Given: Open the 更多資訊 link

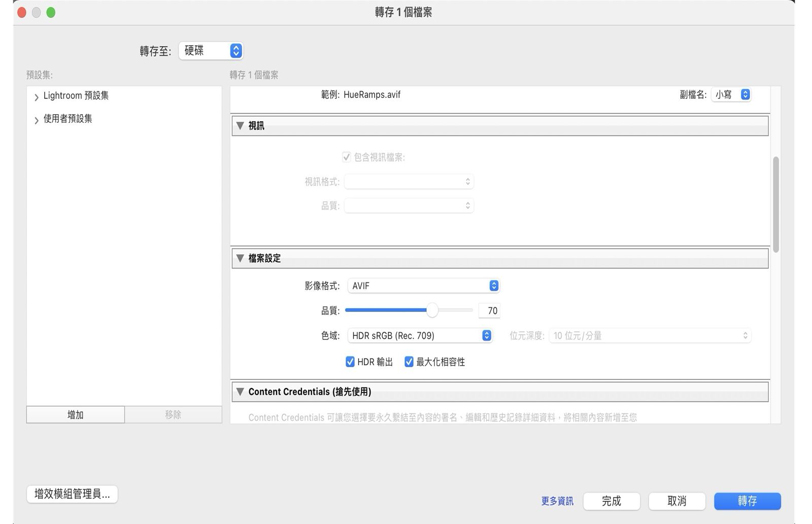Looking at the screenshot, I should tap(557, 501).
